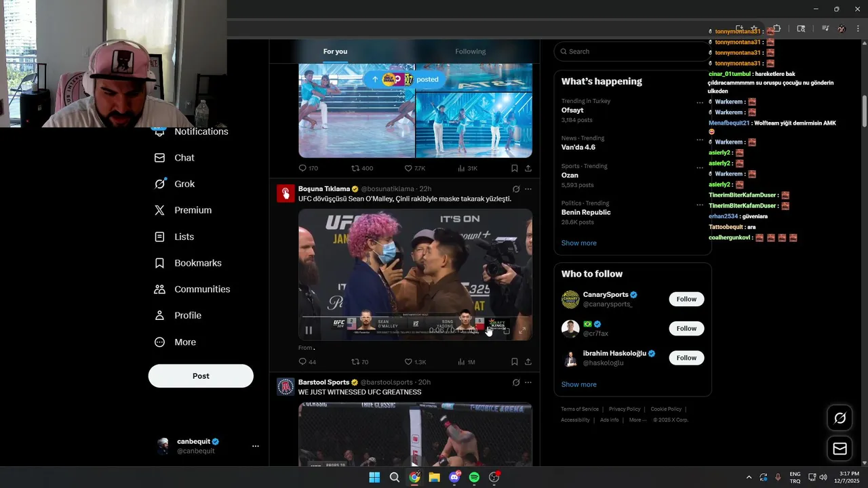Show more Who to follow suggestions
Screen dimensions: 868x488
[x=579, y=385]
